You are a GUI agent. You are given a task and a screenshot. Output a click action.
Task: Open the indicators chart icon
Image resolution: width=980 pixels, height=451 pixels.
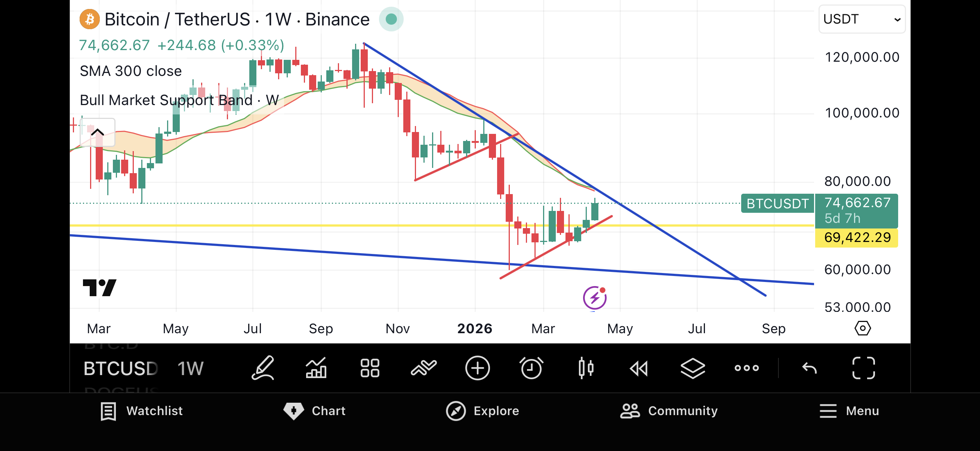coord(316,368)
